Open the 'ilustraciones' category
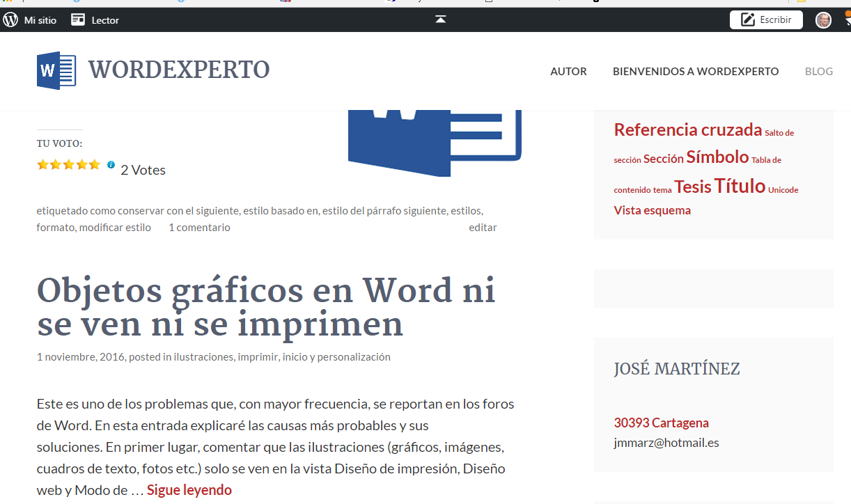 (x=203, y=357)
